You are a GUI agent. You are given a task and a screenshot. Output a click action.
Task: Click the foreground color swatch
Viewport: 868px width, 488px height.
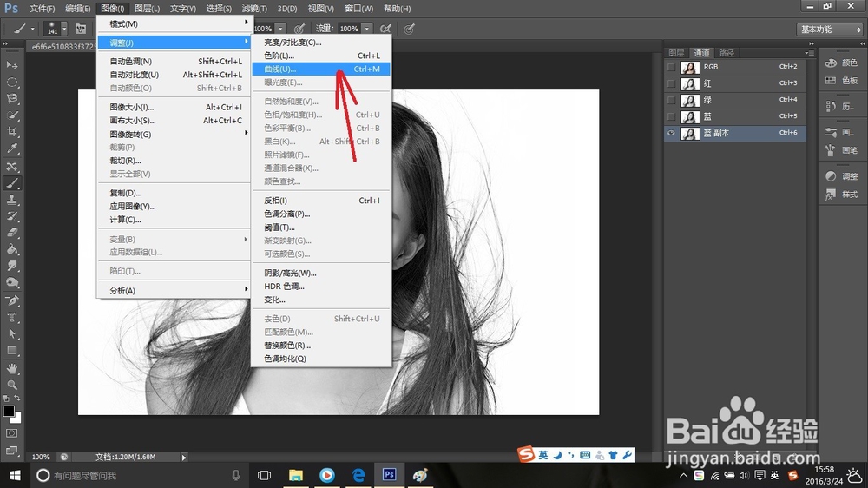coord(9,411)
